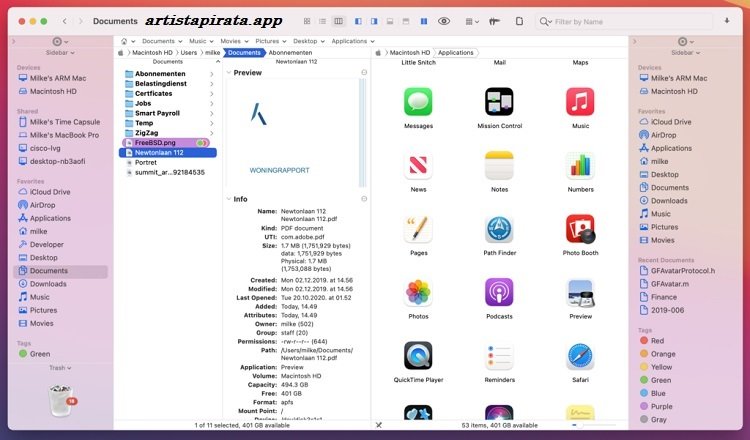Click Applications in the right pane path bar
The width and height of the screenshot is (750, 440).
(x=456, y=53)
